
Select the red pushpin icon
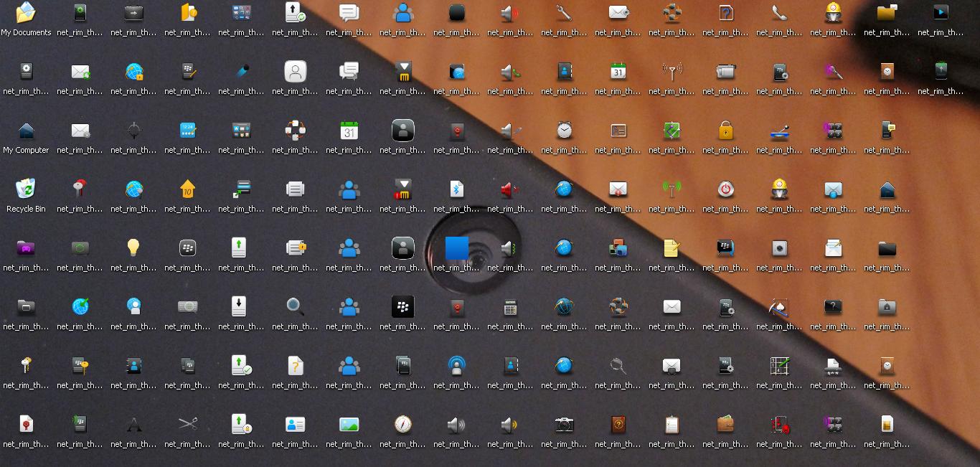pyautogui.click(x=80, y=189)
